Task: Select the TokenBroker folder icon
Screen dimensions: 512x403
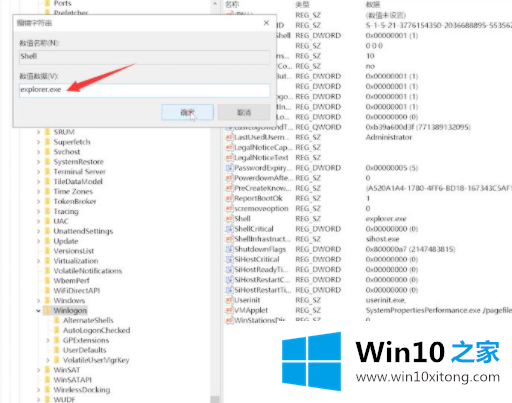Action: pos(48,201)
